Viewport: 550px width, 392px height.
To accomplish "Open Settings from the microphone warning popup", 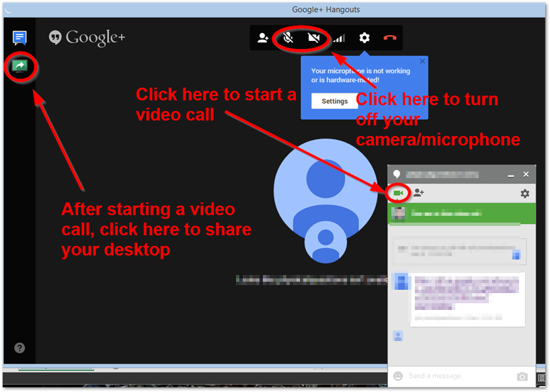I will point(334,100).
